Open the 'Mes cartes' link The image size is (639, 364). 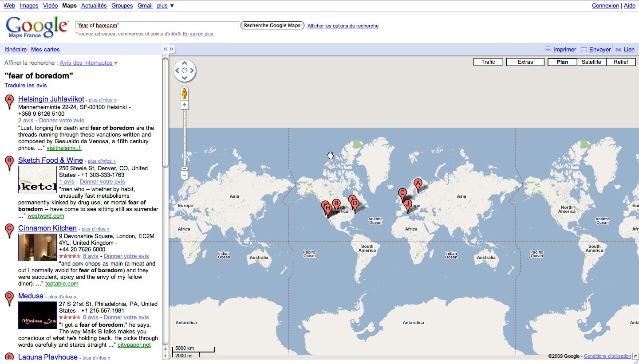[45, 50]
